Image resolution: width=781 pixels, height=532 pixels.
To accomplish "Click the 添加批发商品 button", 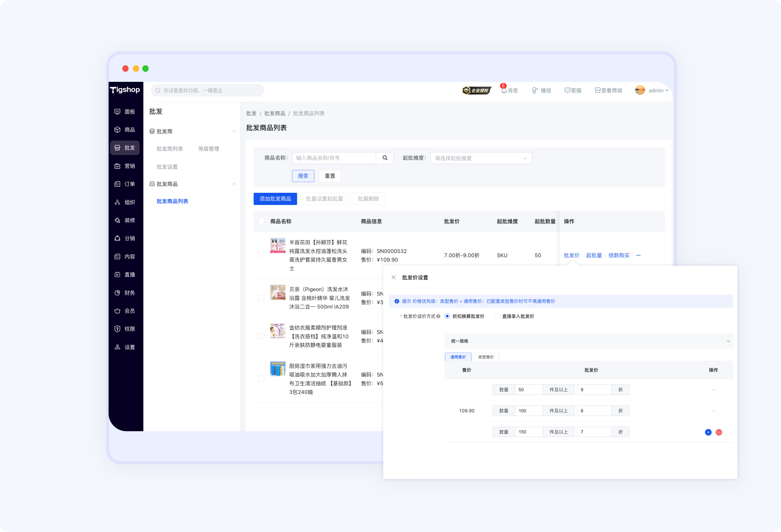I will (x=275, y=199).
